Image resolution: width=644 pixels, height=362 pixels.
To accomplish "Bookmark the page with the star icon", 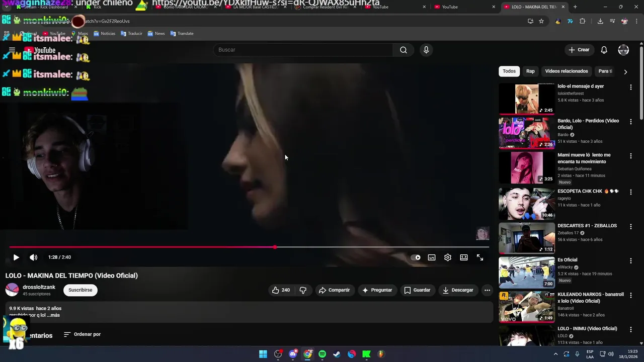I will pyautogui.click(x=541, y=21).
